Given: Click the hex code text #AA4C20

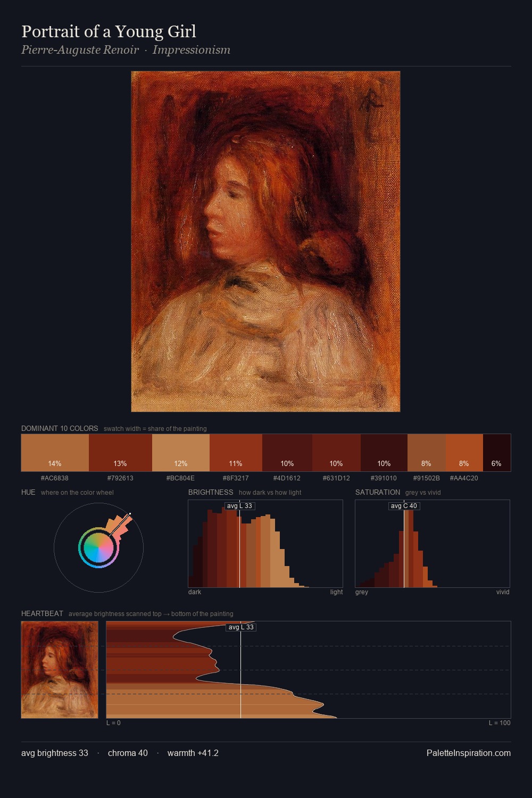Looking at the screenshot, I should click(x=464, y=478).
